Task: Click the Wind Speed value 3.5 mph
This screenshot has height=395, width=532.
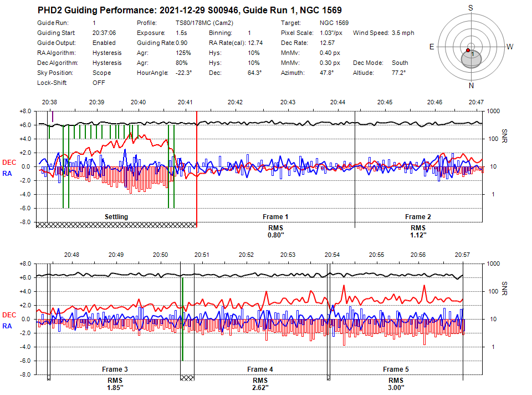Action: tap(403, 33)
